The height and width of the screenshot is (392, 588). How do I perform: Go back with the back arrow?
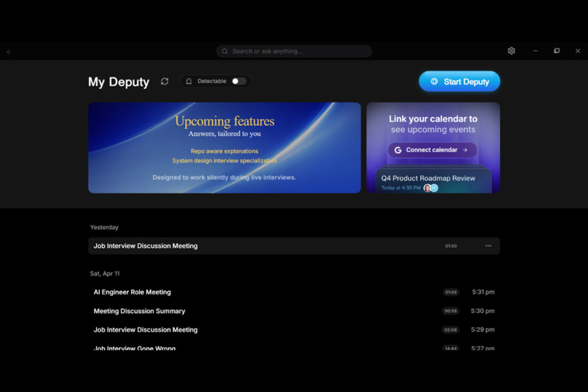(x=9, y=52)
